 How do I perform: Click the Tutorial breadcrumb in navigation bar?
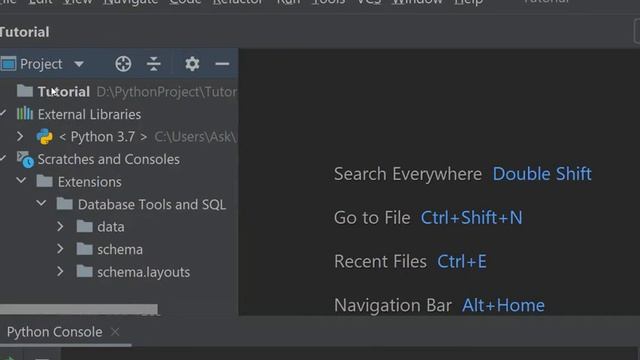tap(24, 32)
